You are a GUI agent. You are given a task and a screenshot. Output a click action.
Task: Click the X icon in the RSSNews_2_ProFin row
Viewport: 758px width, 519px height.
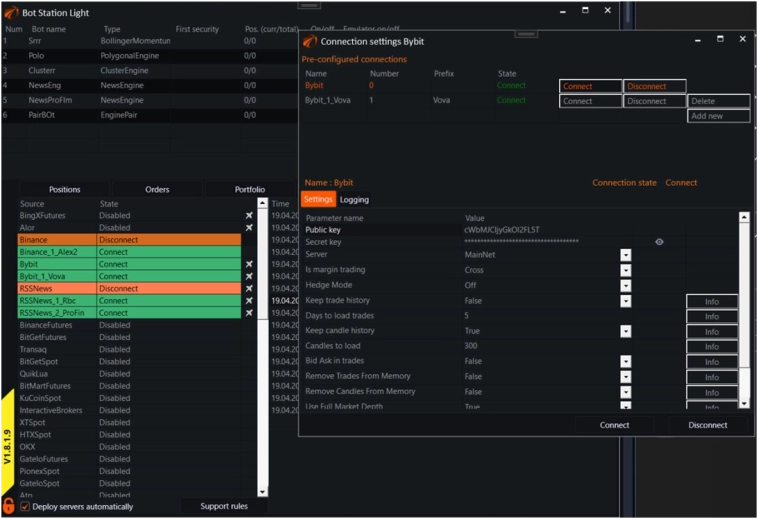(249, 313)
